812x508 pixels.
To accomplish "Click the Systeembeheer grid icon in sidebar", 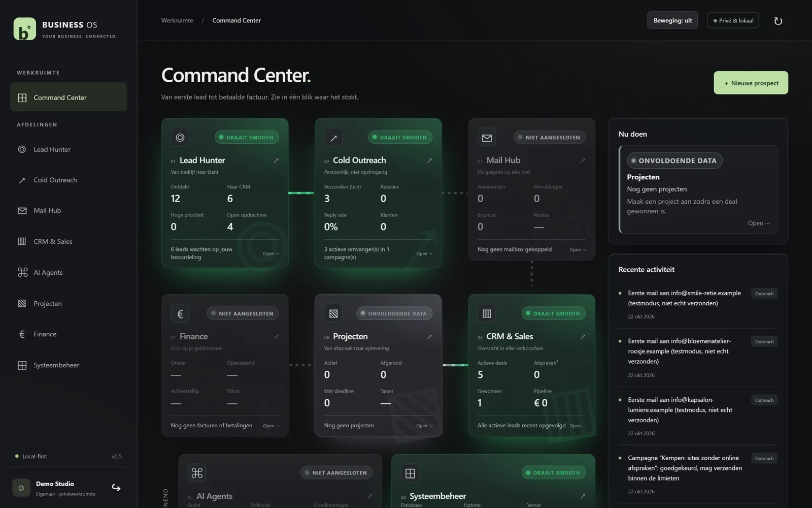I will click(22, 365).
